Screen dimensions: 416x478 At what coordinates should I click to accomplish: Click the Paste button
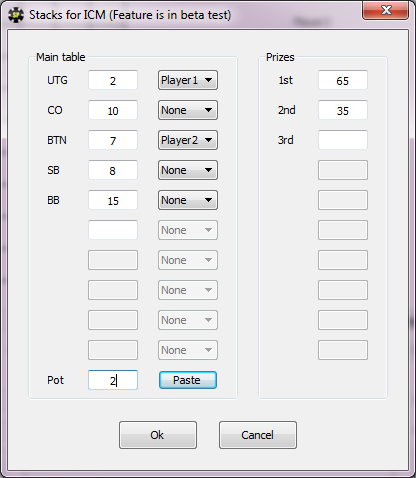(x=188, y=380)
